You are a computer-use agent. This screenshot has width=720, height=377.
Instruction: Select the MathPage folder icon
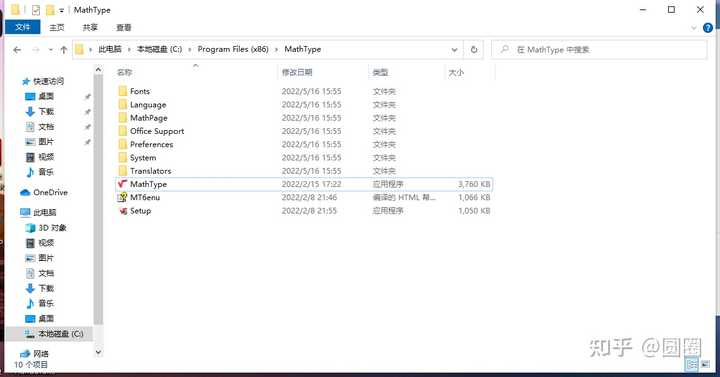123,118
